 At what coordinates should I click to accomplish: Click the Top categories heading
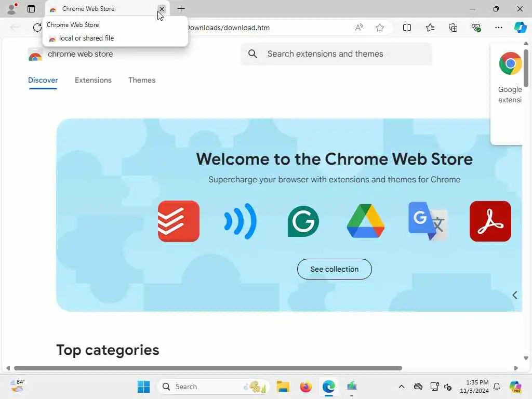click(x=108, y=350)
